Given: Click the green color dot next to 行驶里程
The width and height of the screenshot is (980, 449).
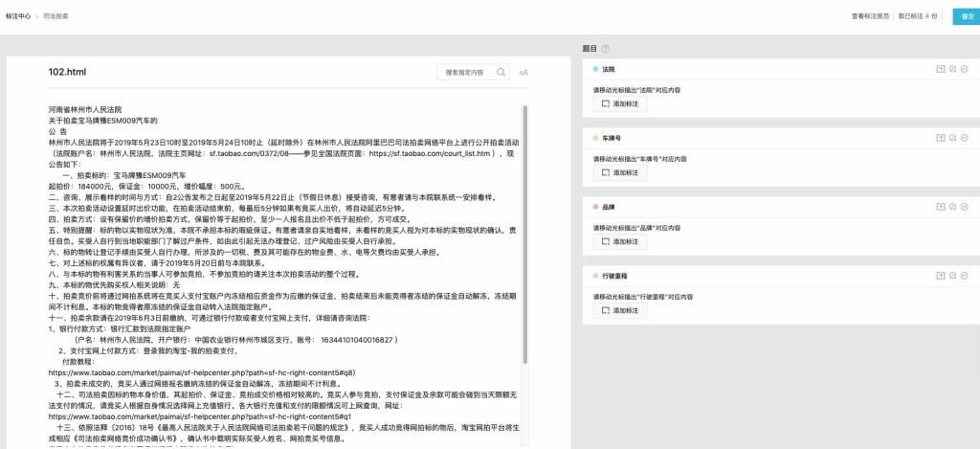Looking at the screenshot, I should click(x=595, y=276).
